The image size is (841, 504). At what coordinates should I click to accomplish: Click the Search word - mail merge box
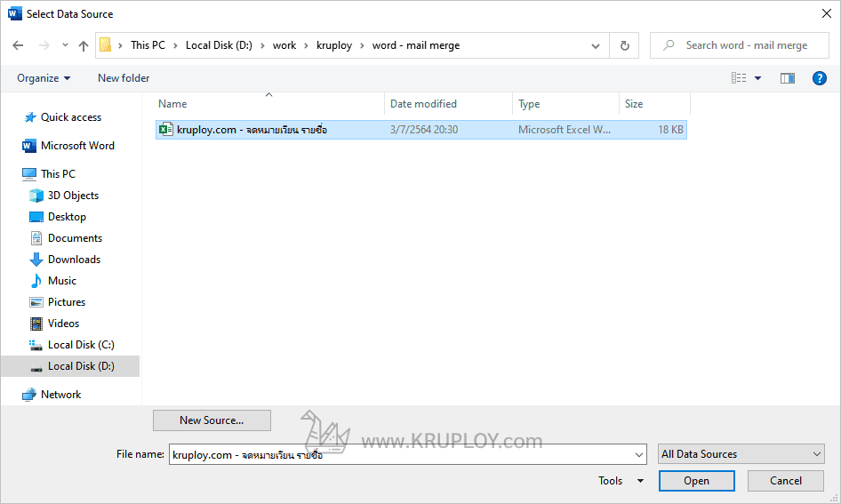click(x=747, y=45)
